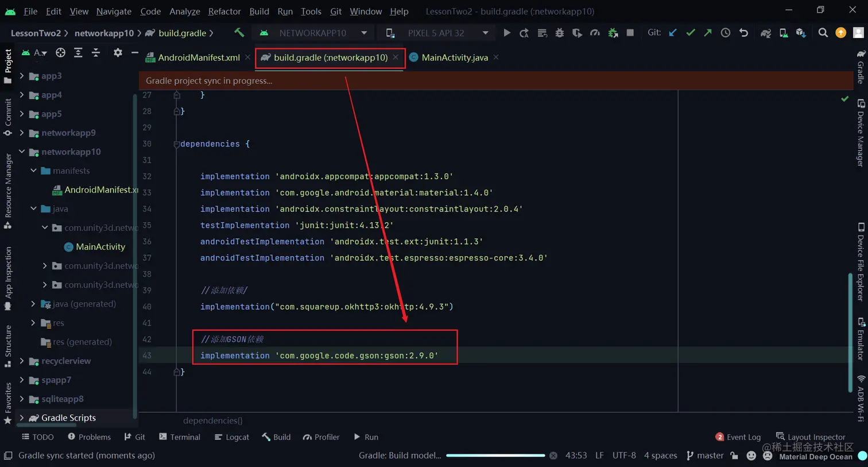
Task: Open the Analyze menu
Action: click(185, 11)
